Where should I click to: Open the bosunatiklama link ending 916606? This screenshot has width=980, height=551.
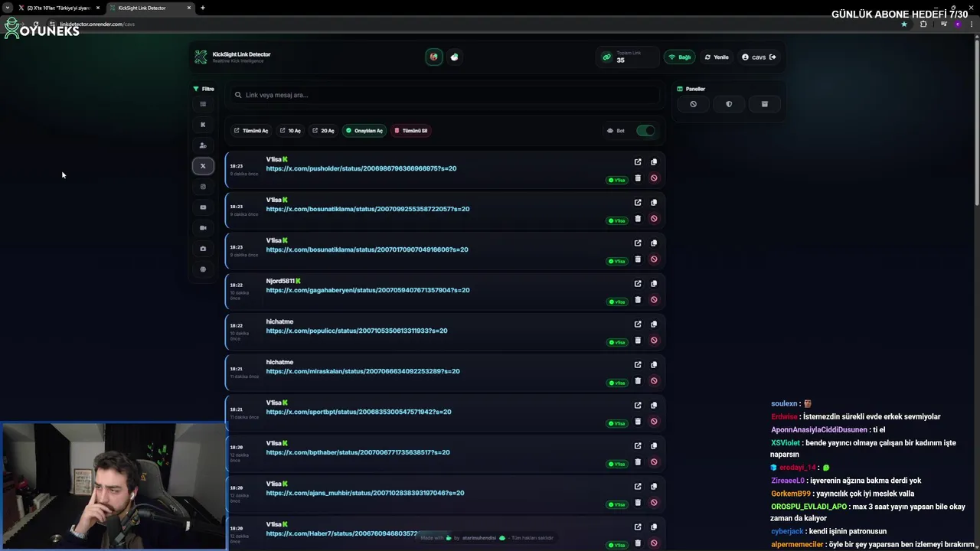(367, 249)
